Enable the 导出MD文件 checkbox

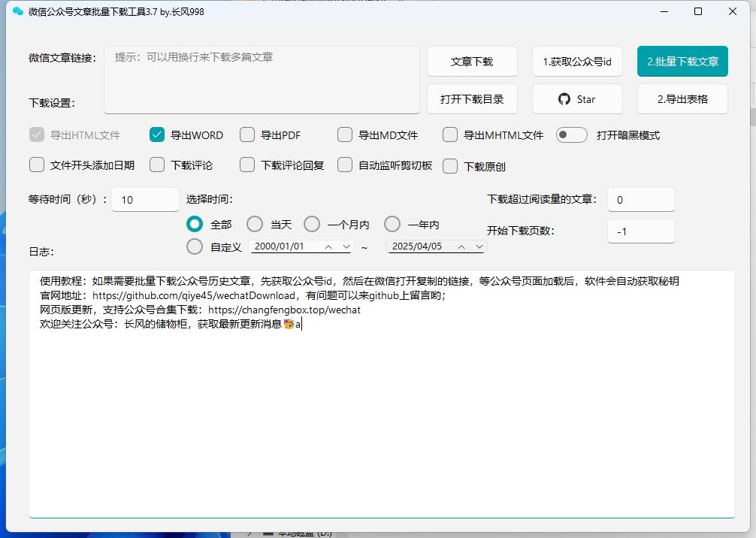pyautogui.click(x=345, y=135)
